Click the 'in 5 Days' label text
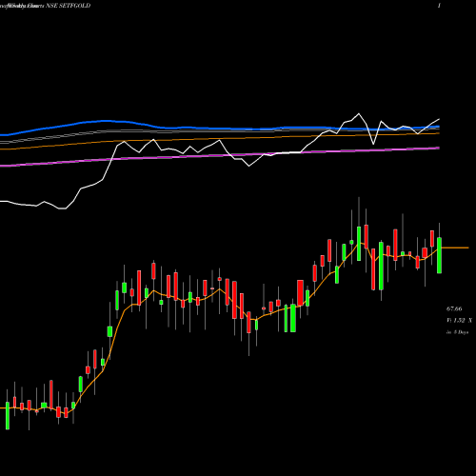The height and width of the screenshot is (476, 476). coord(457,332)
